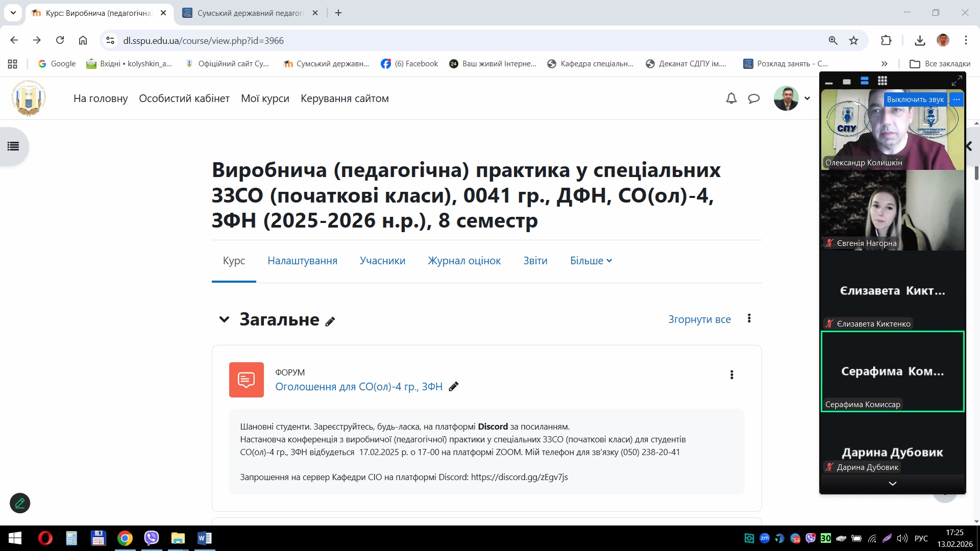Switch to the Учасники tab
The image size is (980, 551).
point(382,261)
